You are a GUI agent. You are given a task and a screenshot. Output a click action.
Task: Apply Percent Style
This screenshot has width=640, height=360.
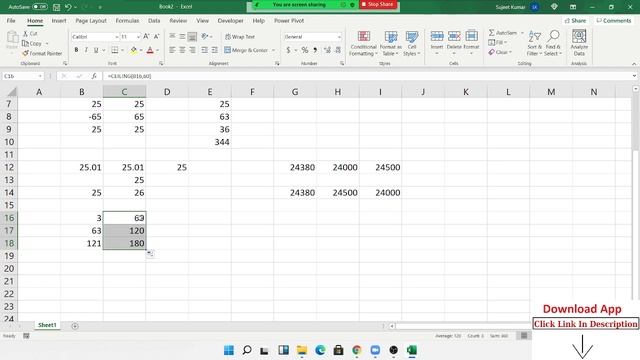click(x=305, y=50)
